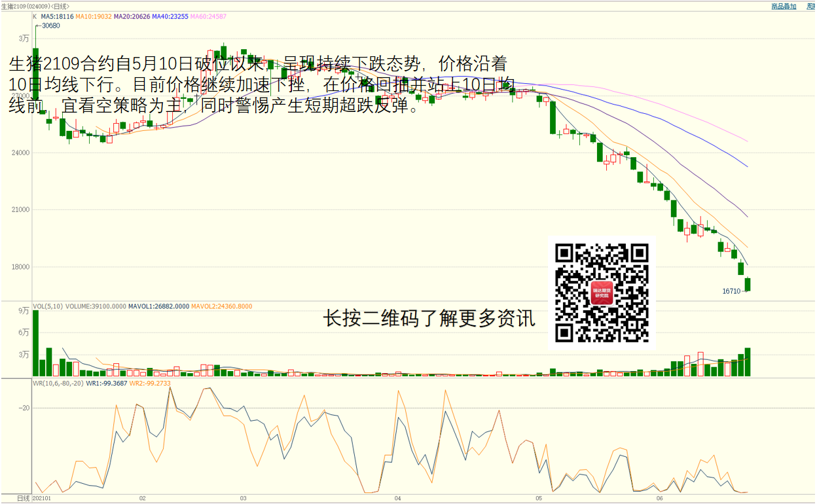Click the 04 month marker on time axis

click(x=397, y=498)
